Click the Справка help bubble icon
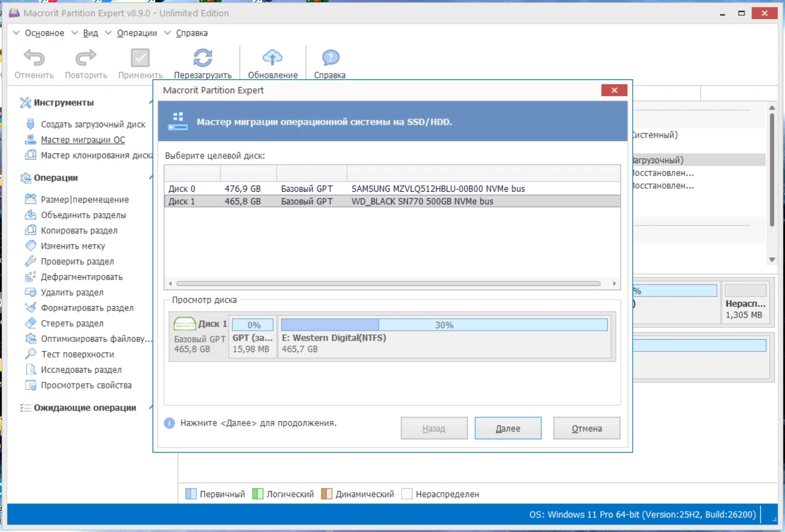 point(330,58)
